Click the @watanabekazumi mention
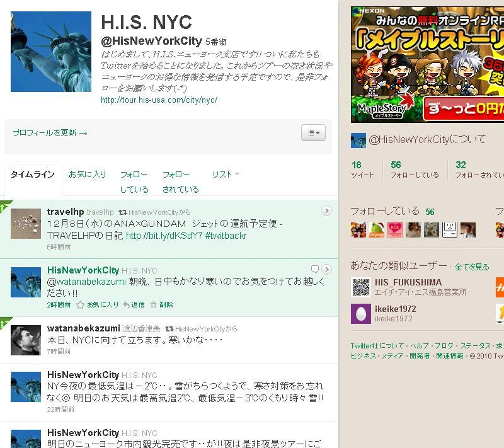 pos(86,282)
